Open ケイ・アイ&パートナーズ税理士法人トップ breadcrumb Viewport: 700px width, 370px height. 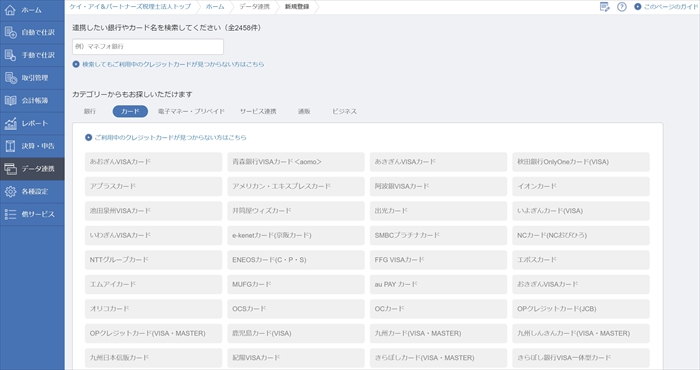130,7
